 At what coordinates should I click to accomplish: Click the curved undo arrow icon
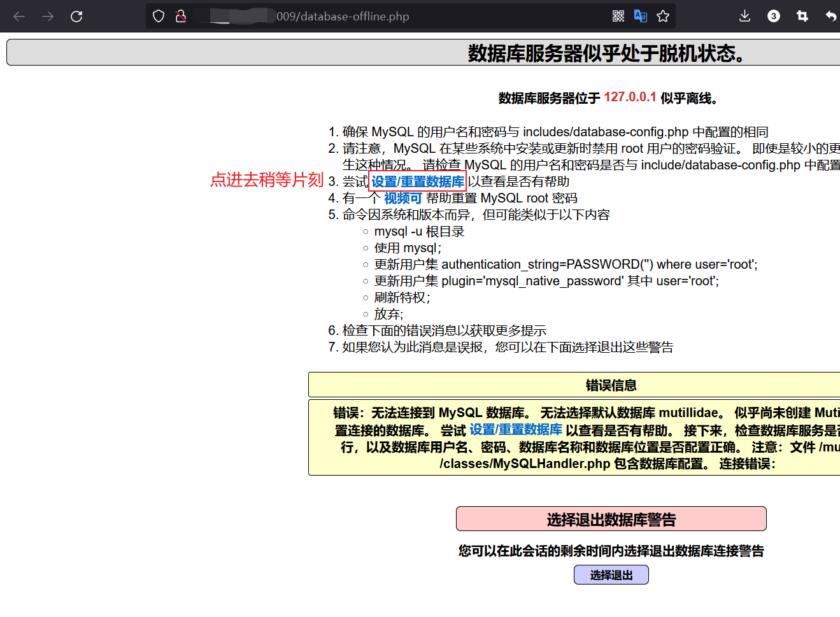[x=829, y=16]
